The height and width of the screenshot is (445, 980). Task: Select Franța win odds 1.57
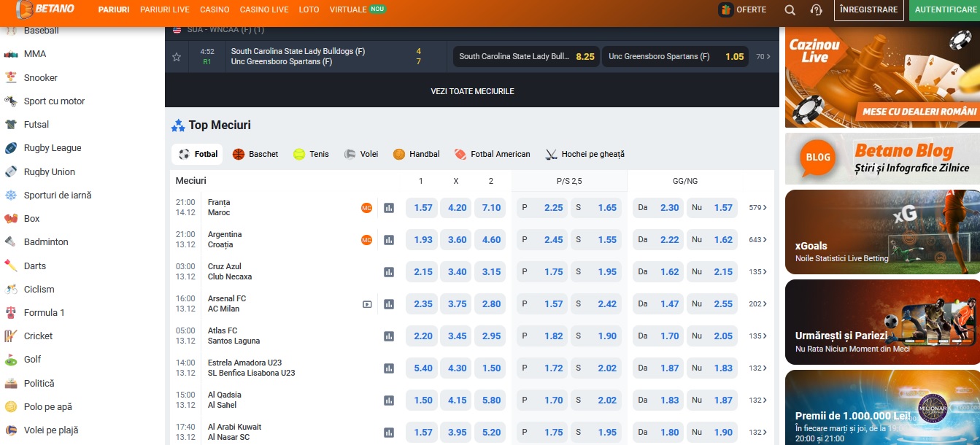pyautogui.click(x=423, y=208)
